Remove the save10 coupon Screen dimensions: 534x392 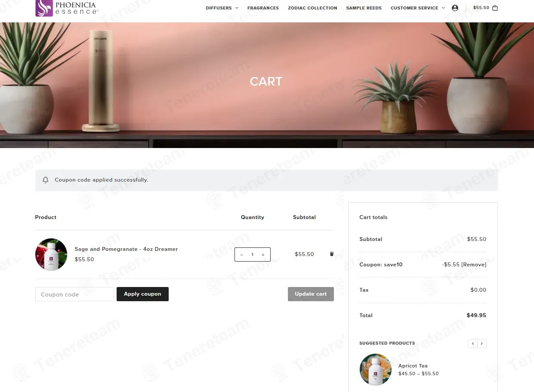pyautogui.click(x=474, y=265)
